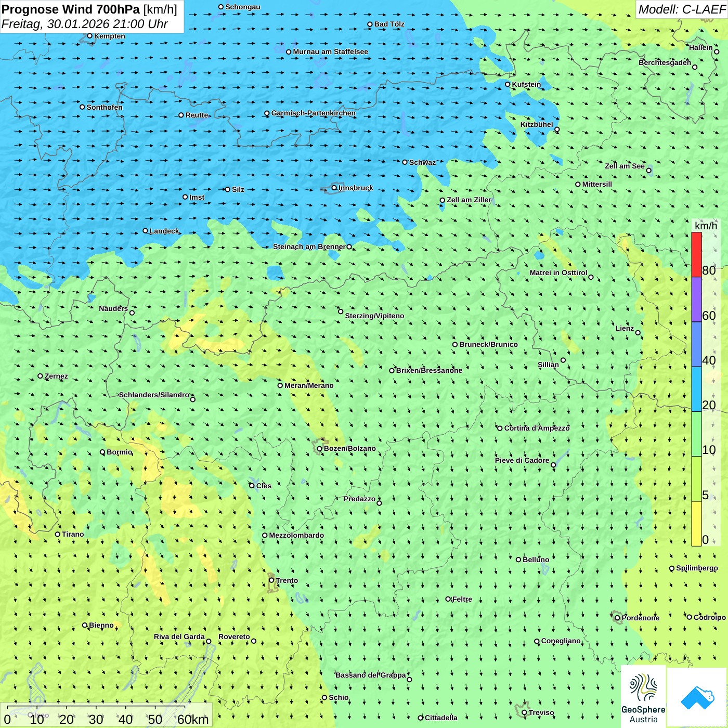Click the 'Codroipo' label
The height and width of the screenshot is (728, 728).
710,617
